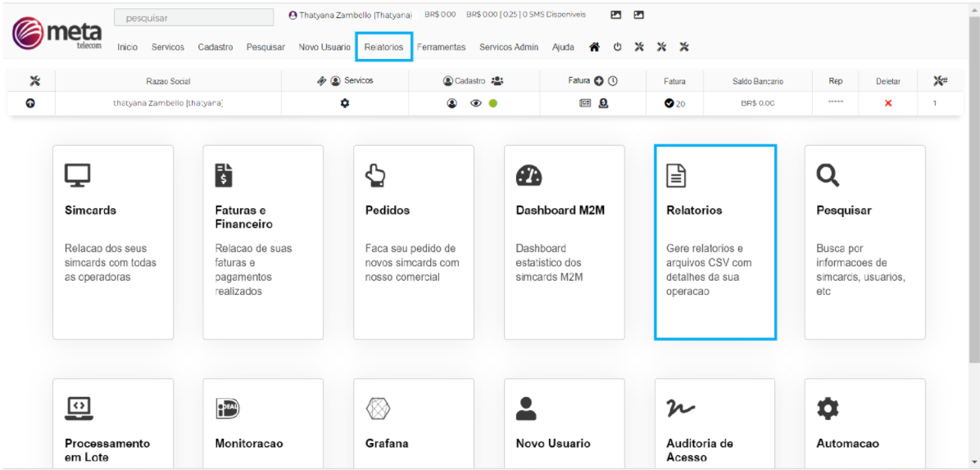The height and width of the screenshot is (470, 980).
Task: Open the Ajuda menu
Action: click(563, 47)
